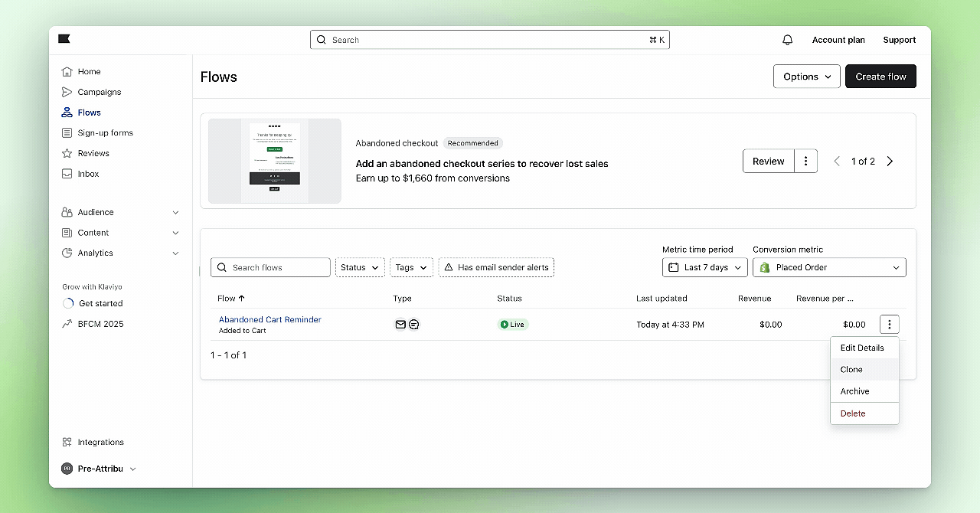Click the SMS chat type icon
The width and height of the screenshot is (980, 513).
coord(413,325)
